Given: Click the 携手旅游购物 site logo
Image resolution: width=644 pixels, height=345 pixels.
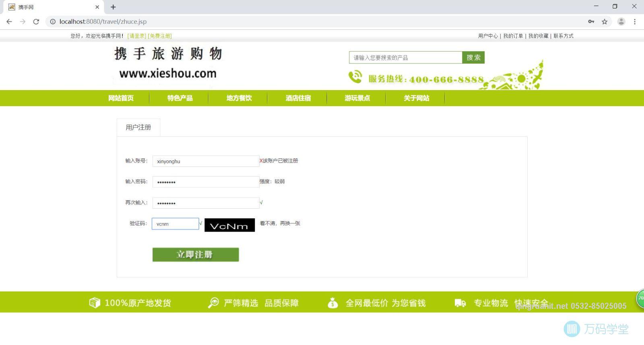Looking at the screenshot, I should pos(168,63).
